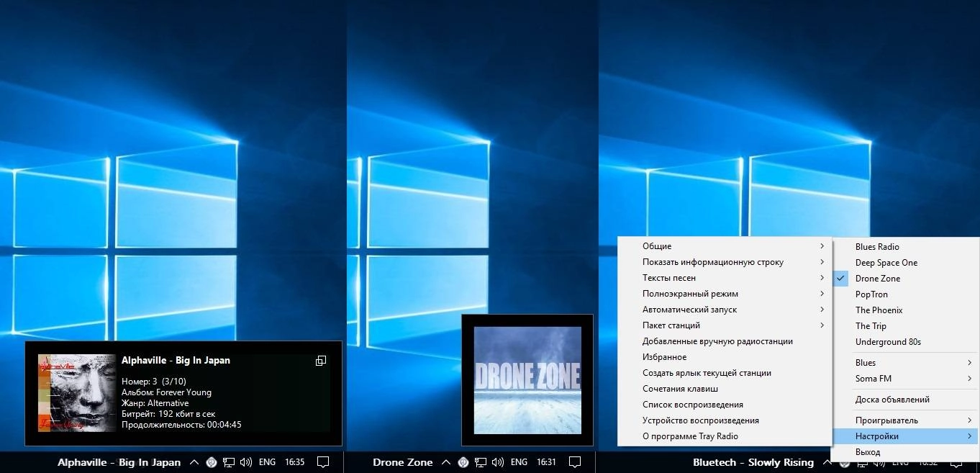Expand the Blues station group submenu

tap(906, 363)
